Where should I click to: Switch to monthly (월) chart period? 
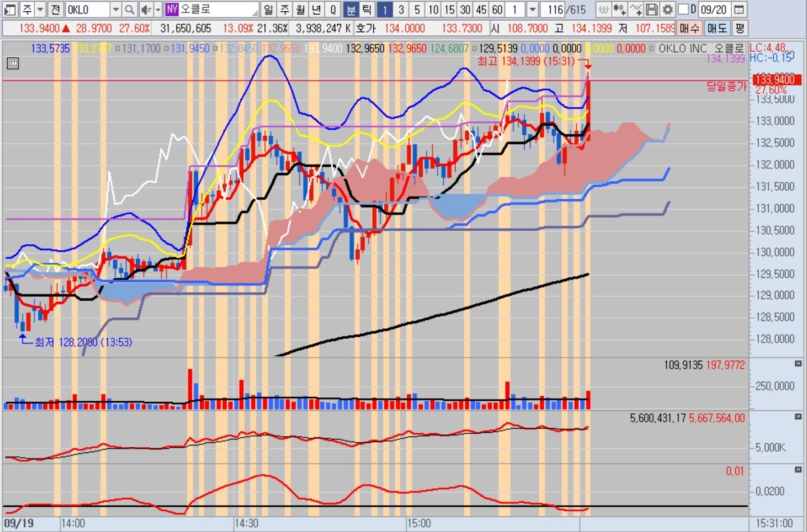pos(301,10)
